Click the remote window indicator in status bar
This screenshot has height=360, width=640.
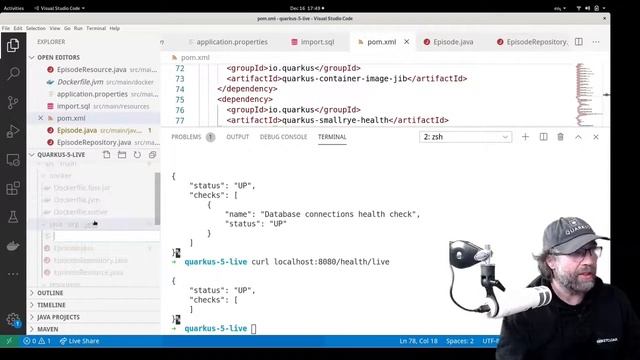click(x=9, y=341)
